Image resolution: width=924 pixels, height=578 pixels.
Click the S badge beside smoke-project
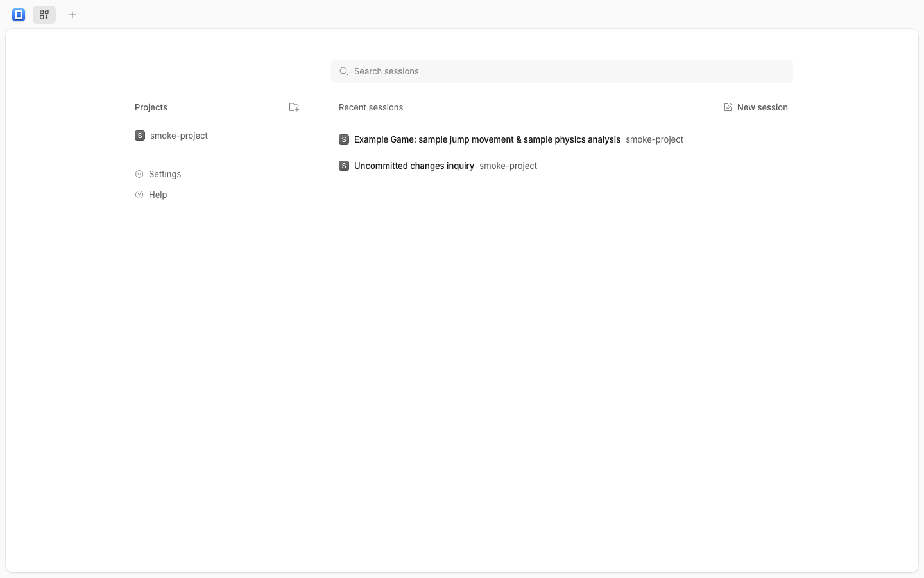[140, 136]
